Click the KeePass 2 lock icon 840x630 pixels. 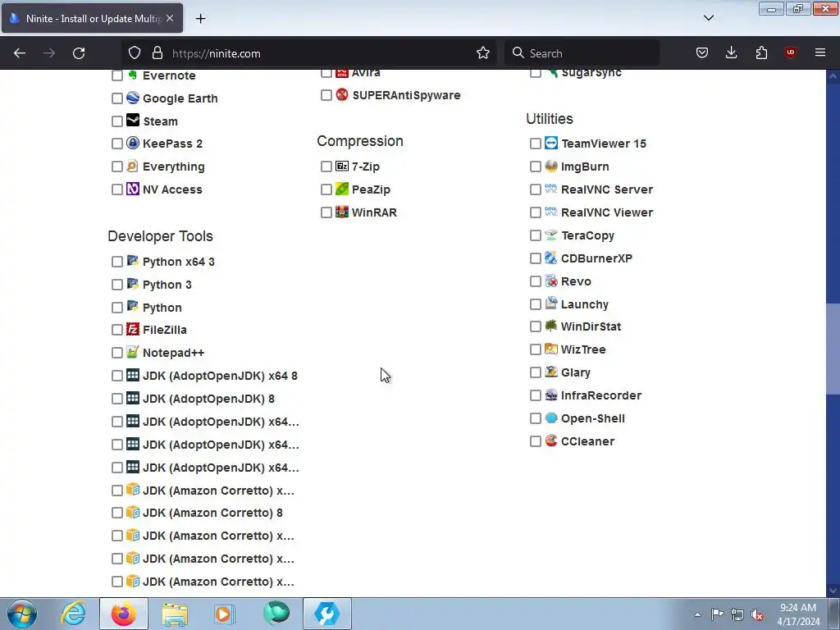click(133, 143)
